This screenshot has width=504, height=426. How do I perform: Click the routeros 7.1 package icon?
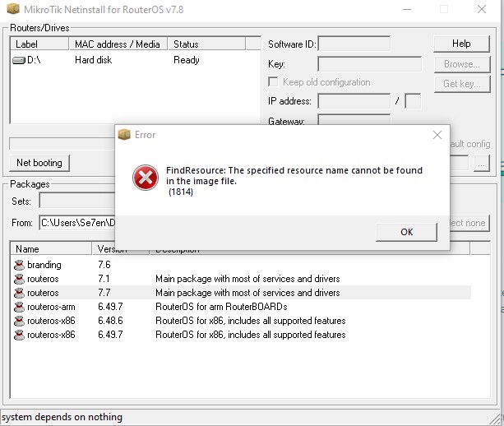(19, 279)
